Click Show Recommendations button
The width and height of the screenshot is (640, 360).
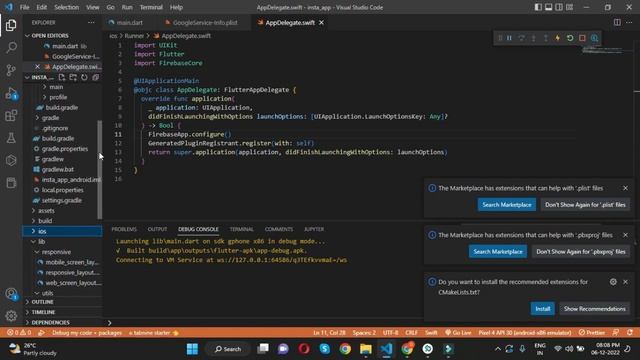tap(594, 309)
